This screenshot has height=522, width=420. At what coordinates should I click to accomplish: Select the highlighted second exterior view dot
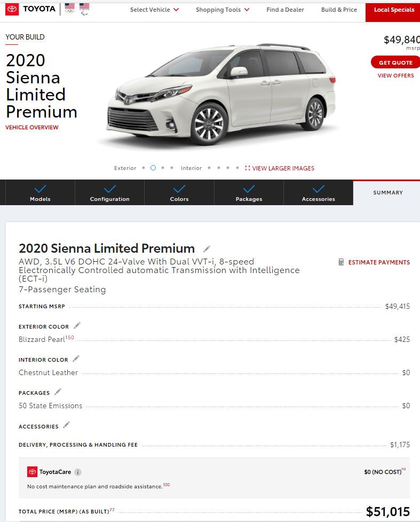point(153,168)
